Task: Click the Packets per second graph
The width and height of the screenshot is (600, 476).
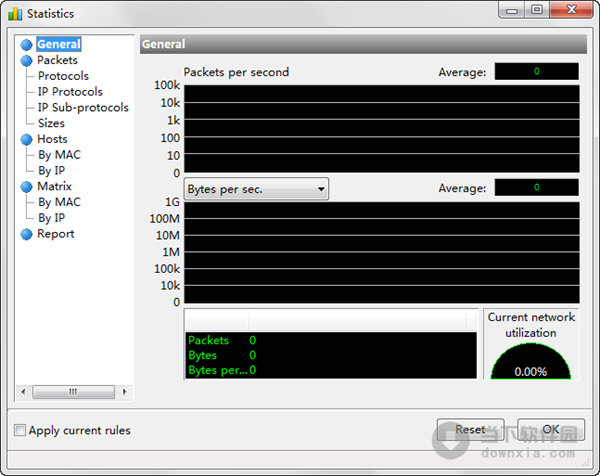Action: coord(382,129)
